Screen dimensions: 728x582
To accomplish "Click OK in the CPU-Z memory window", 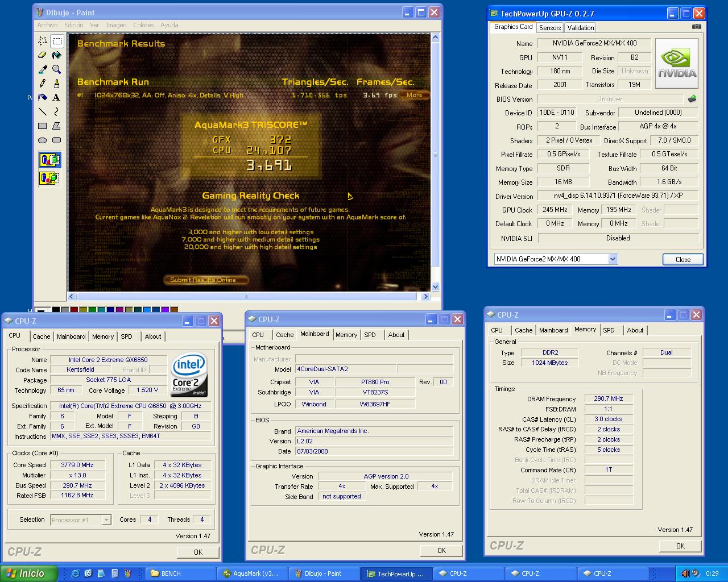I will (680, 546).
